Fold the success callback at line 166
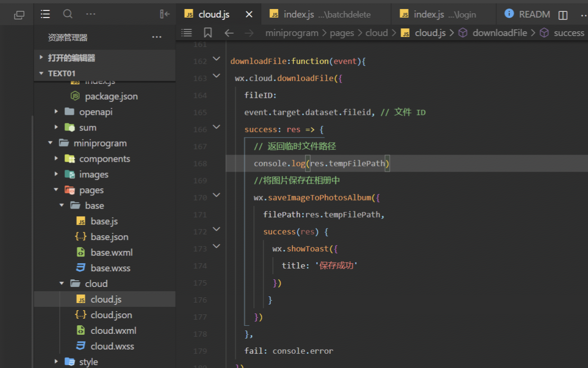 click(216, 127)
